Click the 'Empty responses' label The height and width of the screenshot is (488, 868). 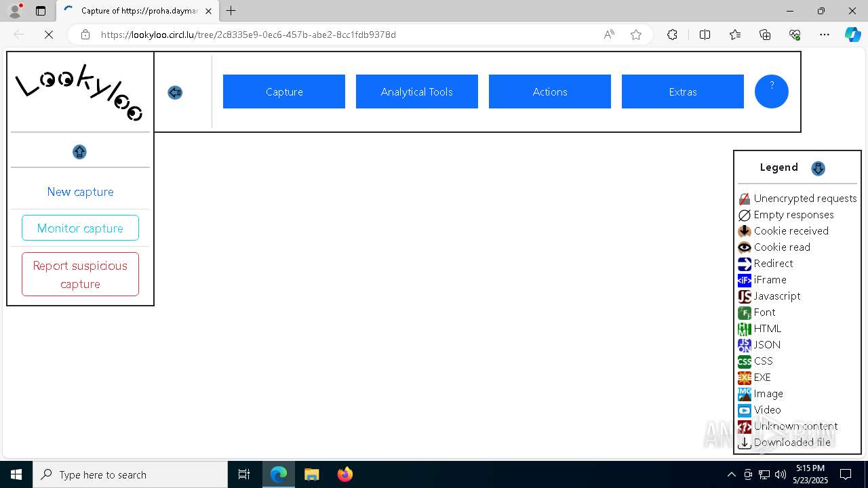pos(794,215)
